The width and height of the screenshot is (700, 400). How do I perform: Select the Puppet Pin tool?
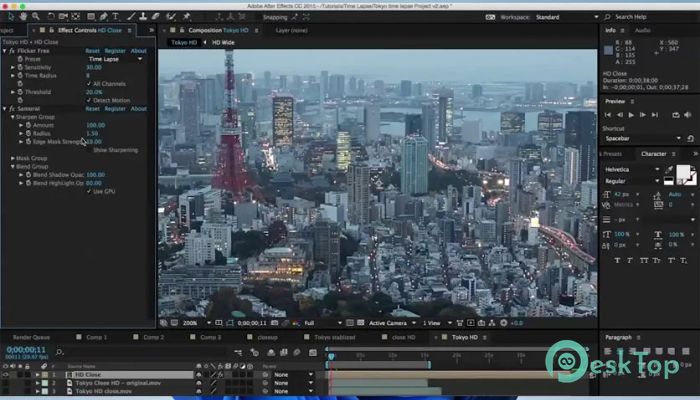187,17
